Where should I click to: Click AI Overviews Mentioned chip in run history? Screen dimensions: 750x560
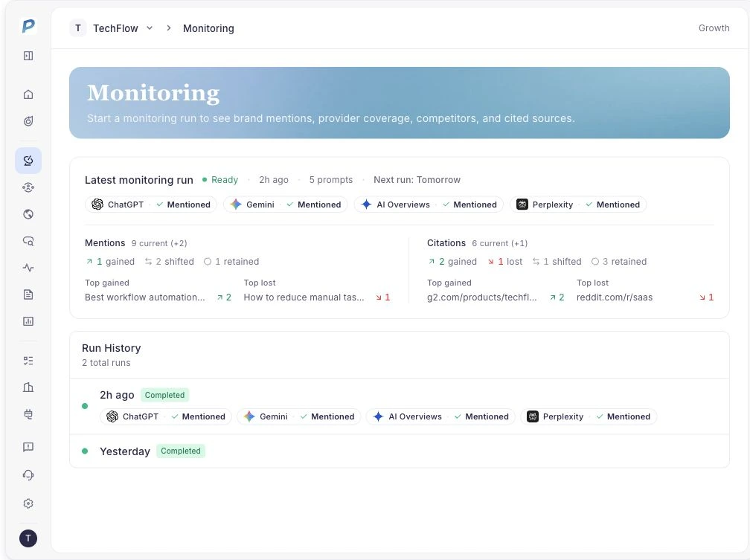click(440, 416)
